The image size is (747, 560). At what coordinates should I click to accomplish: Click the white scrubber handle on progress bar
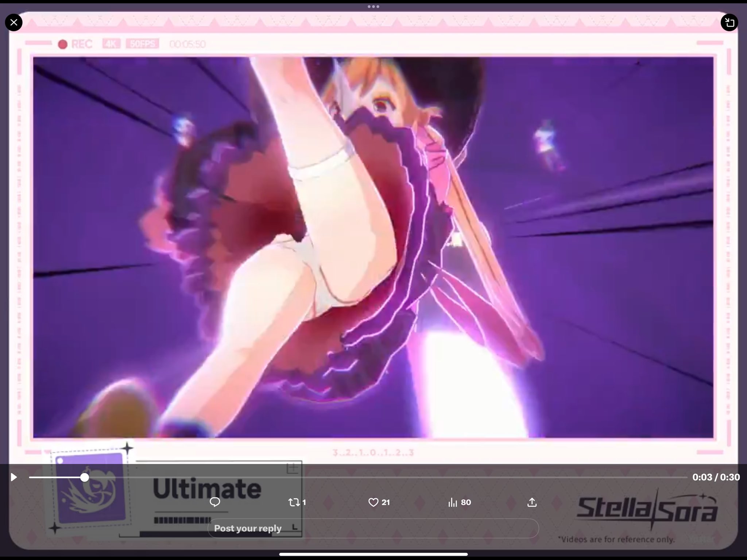point(85,477)
